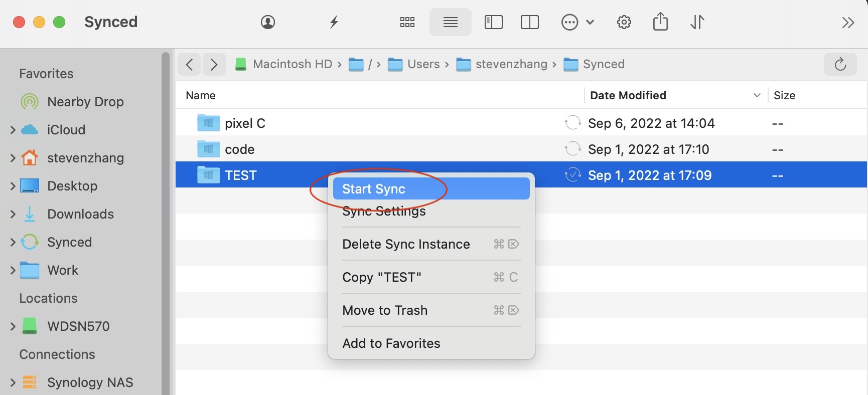
Task: Show more toolbar items with double chevron
Action: (848, 23)
